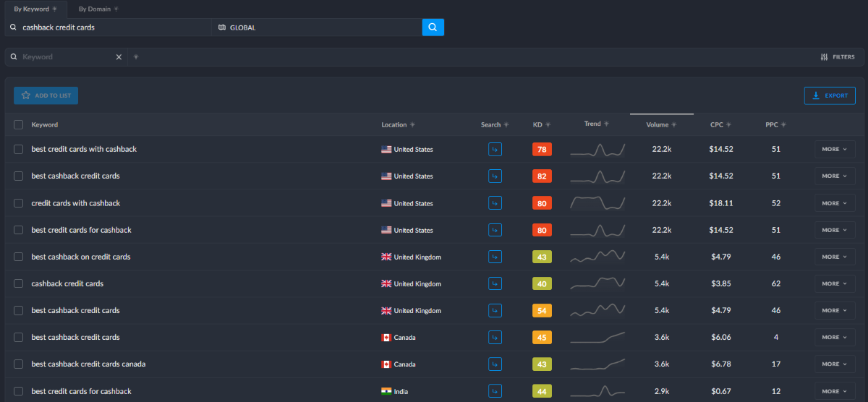Viewport: 868px width, 402px height.
Task: Click search arrow icon for 'credit cards with cashback'
Action: (x=495, y=203)
